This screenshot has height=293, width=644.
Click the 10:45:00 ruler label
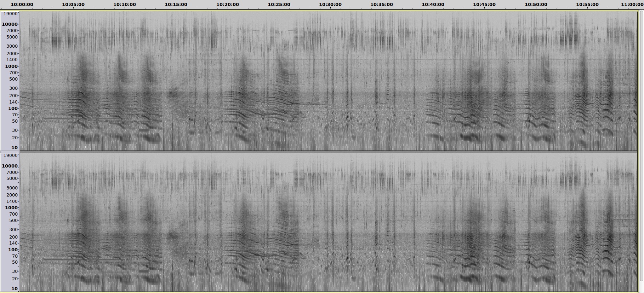(484, 5)
